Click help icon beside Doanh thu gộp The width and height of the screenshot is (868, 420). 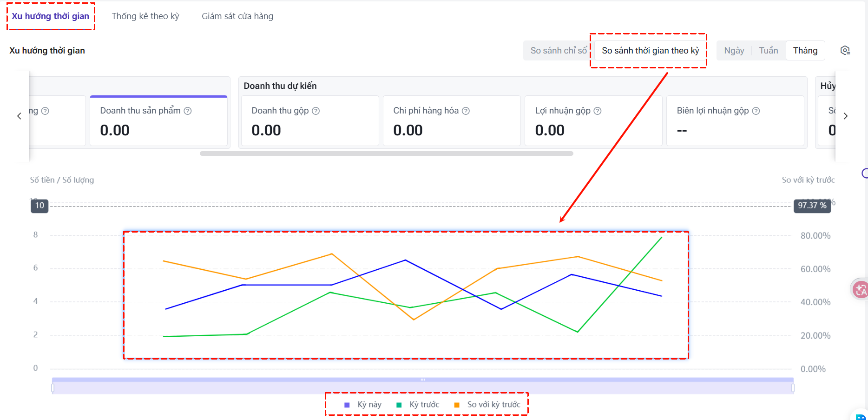[316, 111]
